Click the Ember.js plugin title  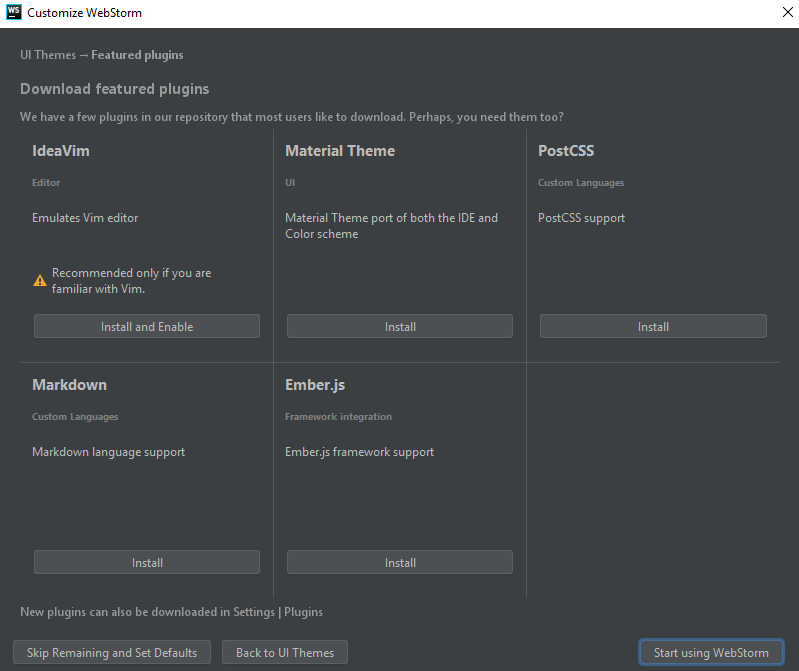[315, 385]
